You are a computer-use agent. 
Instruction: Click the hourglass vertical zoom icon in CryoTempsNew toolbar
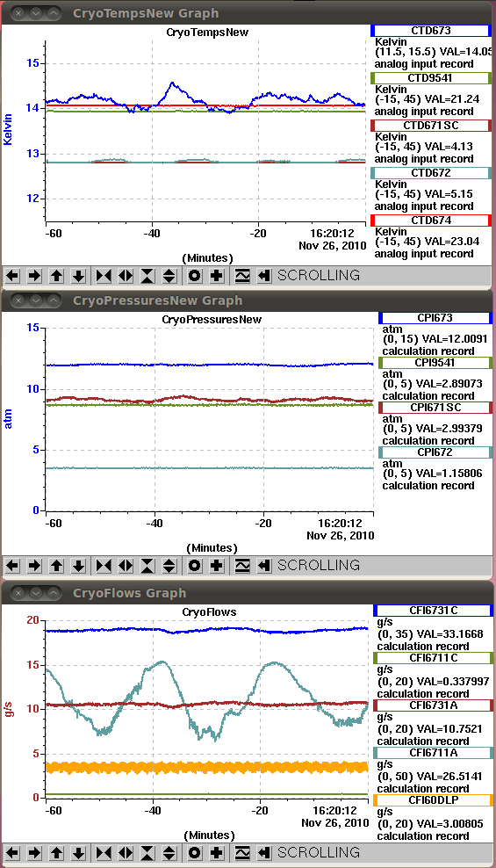click(x=147, y=275)
